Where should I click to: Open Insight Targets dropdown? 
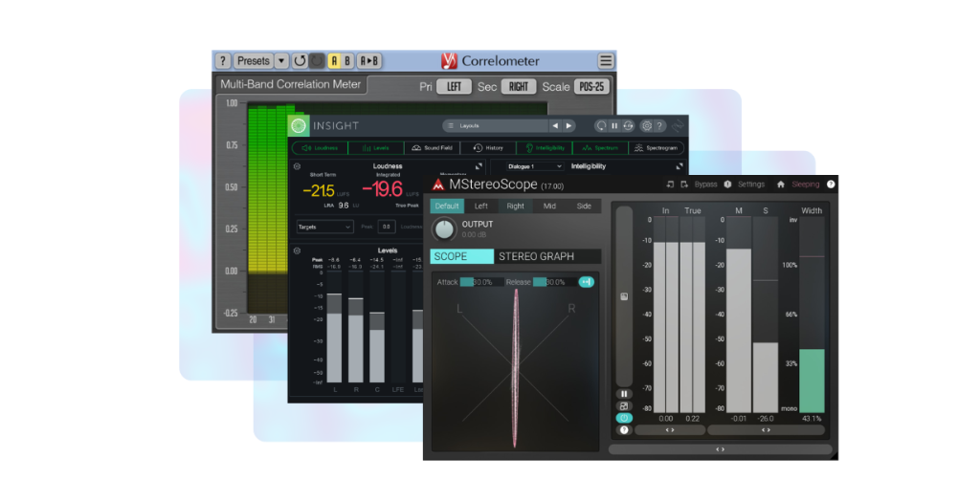[x=325, y=227]
